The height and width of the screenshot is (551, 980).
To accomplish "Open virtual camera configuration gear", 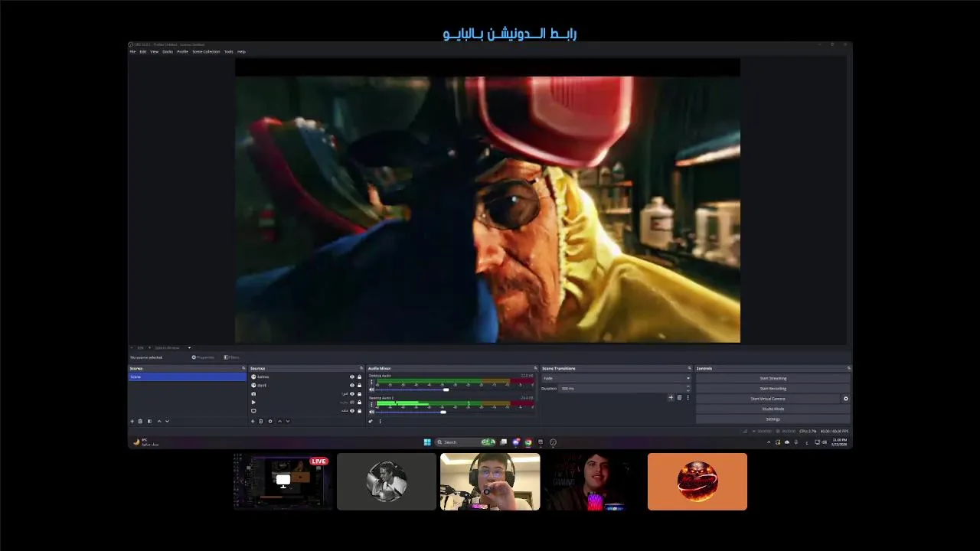I will coord(846,399).
